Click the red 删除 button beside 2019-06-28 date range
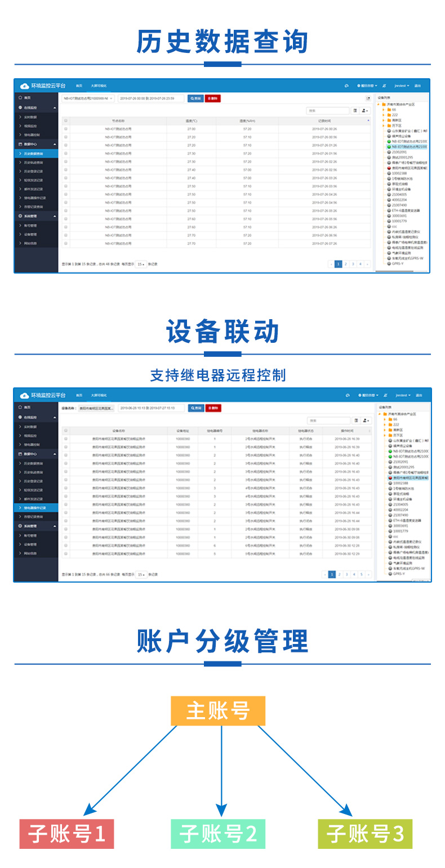This screenshot has height=868, width=445. [213, 408]
